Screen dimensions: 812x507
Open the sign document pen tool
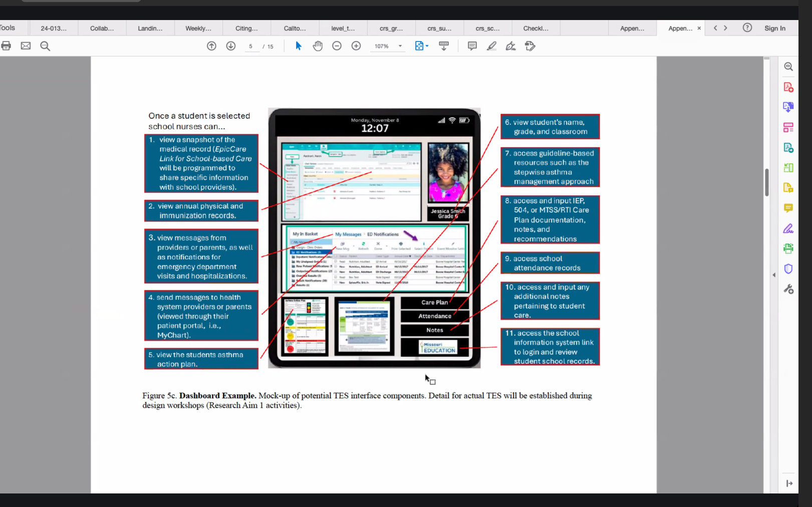[510, 46]
